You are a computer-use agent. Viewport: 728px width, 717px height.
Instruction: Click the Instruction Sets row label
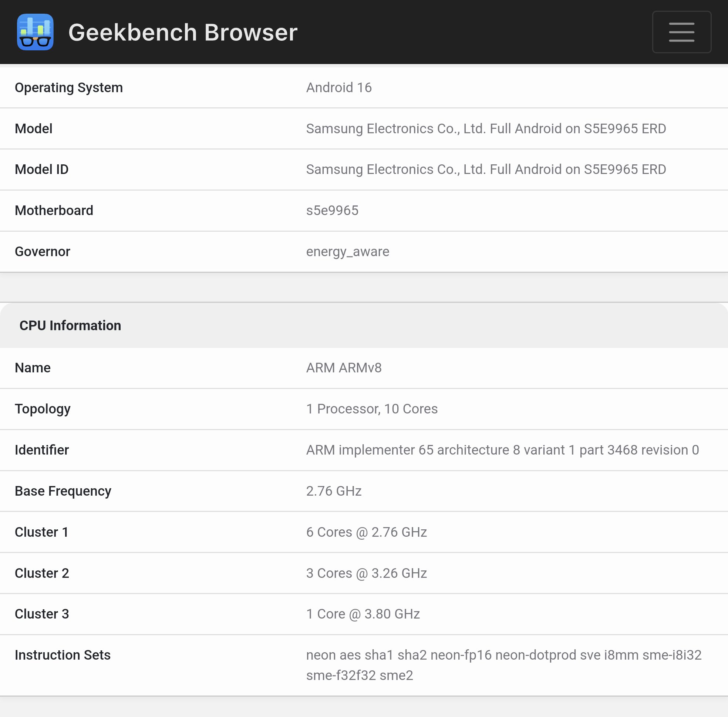coord(63,655)
